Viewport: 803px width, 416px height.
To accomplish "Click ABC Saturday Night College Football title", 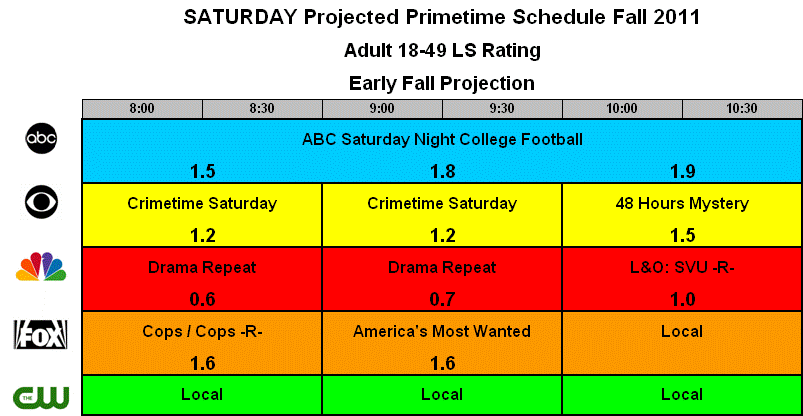I will [442, 139].
